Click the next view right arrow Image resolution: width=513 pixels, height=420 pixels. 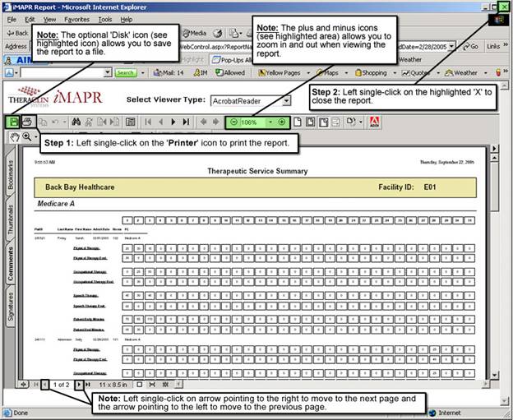click(216, 122)
